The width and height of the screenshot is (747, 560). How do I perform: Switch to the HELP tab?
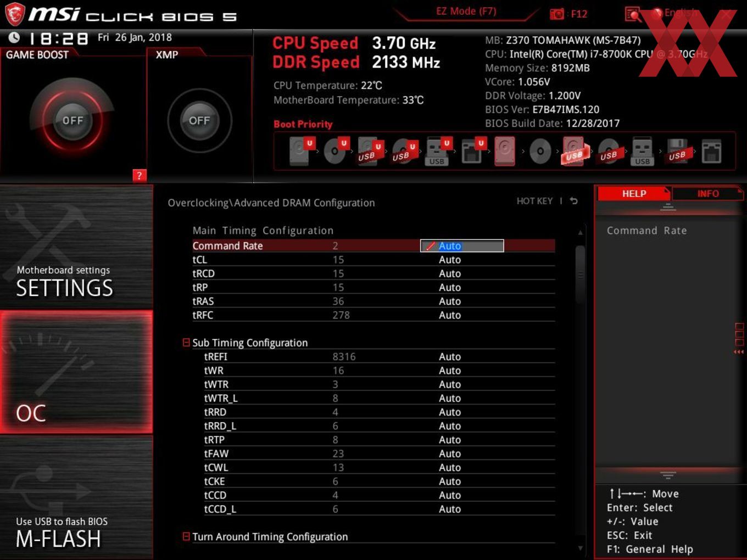tap(634, 194)
